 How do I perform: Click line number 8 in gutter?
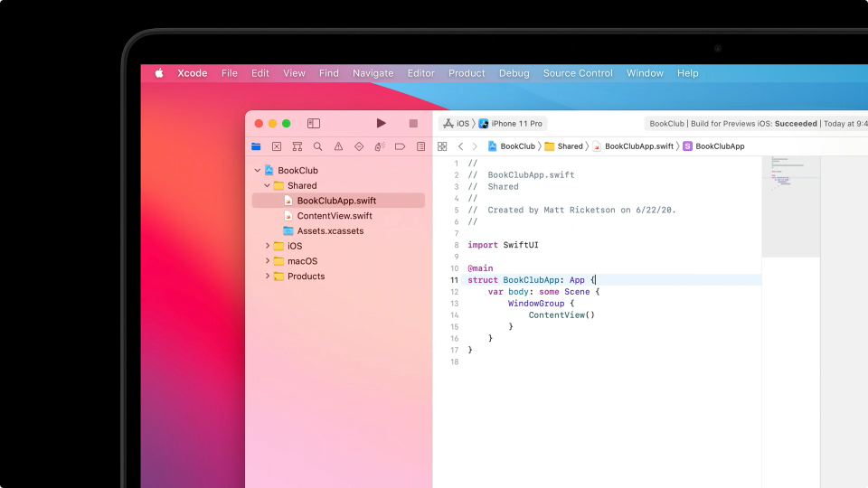456,245
